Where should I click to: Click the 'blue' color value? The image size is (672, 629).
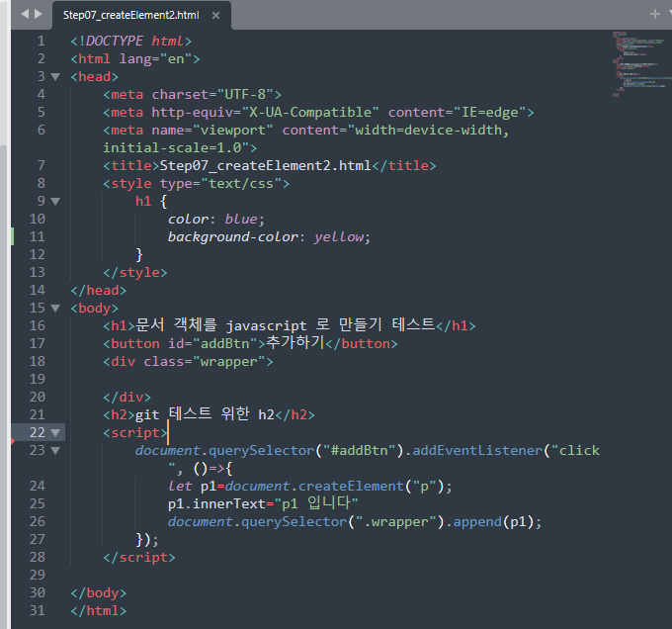241,220
